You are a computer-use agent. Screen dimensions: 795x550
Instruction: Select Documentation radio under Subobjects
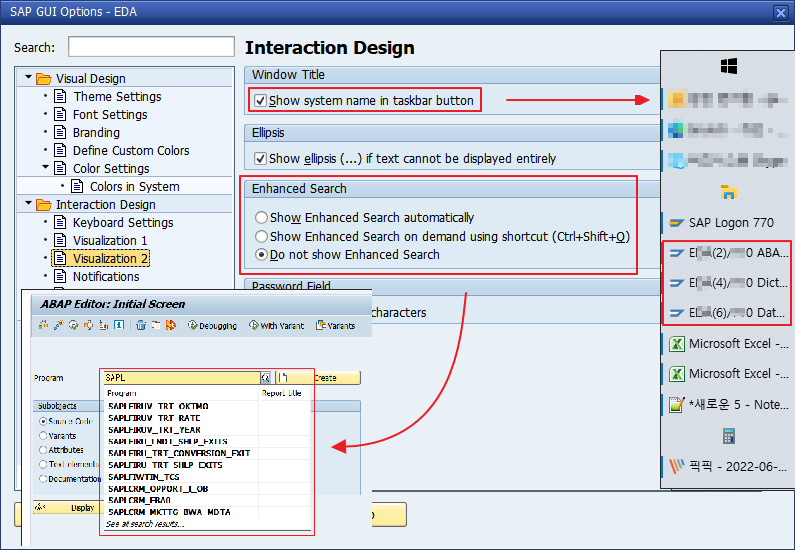point(44,479)
